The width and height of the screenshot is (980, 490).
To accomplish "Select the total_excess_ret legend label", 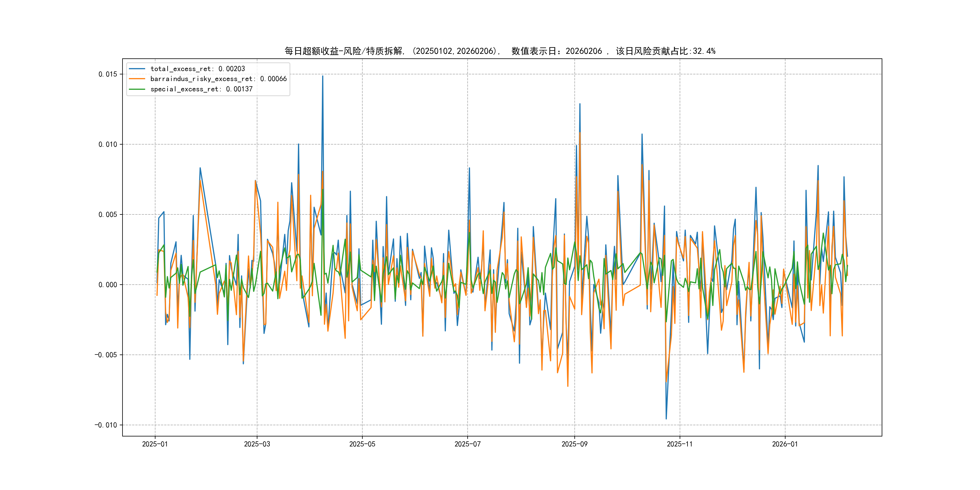I will 198,69.
